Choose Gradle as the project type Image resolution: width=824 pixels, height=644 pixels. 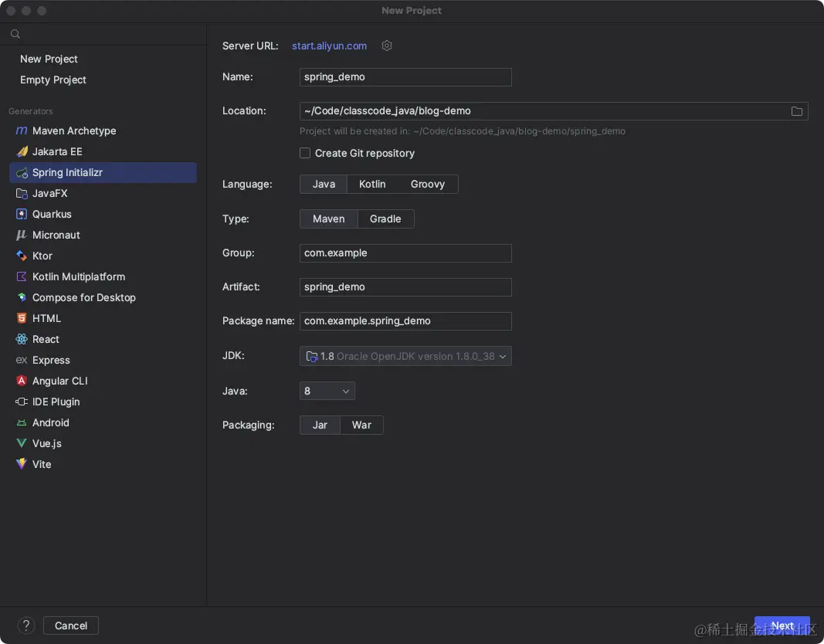(385, 219)
